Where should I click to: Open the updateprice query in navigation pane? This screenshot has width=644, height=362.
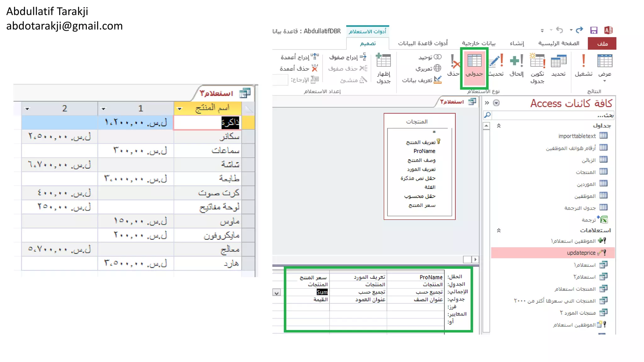tap(581, 253)
